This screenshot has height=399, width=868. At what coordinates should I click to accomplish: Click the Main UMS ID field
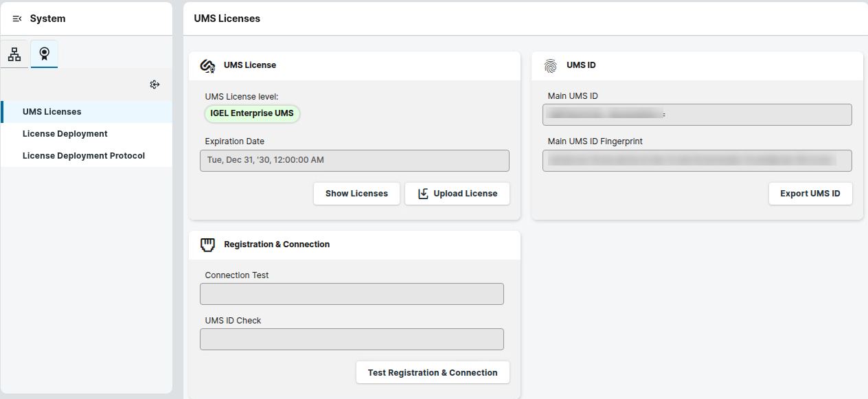697,115
